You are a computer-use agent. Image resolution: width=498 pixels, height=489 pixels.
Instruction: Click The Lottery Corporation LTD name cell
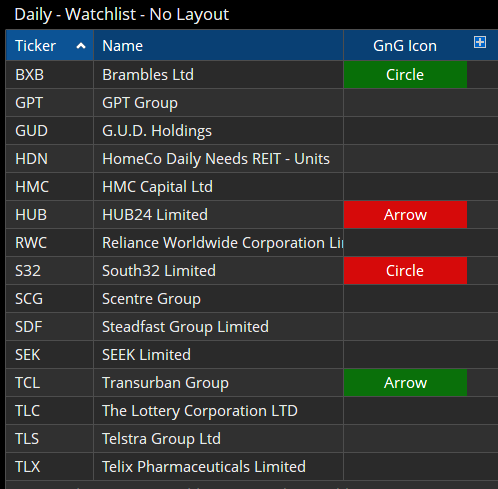click(x=218, y=411)
